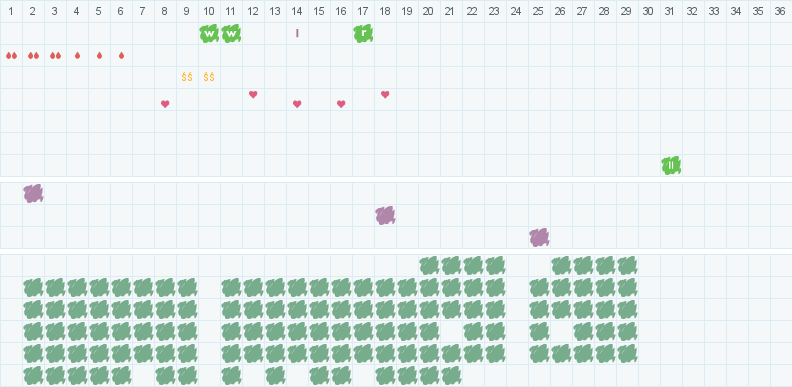Select the pink heart on day 18
The image size is (792, 387).
click(x=385, y=94)
